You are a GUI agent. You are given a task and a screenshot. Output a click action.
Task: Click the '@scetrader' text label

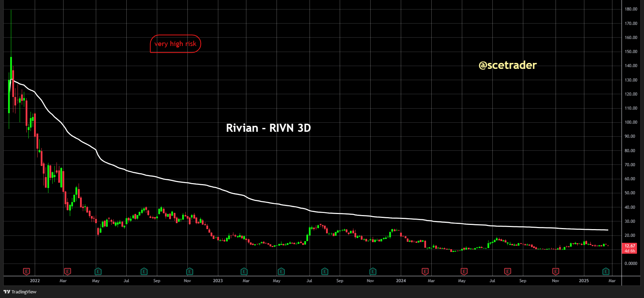[507, 65]
